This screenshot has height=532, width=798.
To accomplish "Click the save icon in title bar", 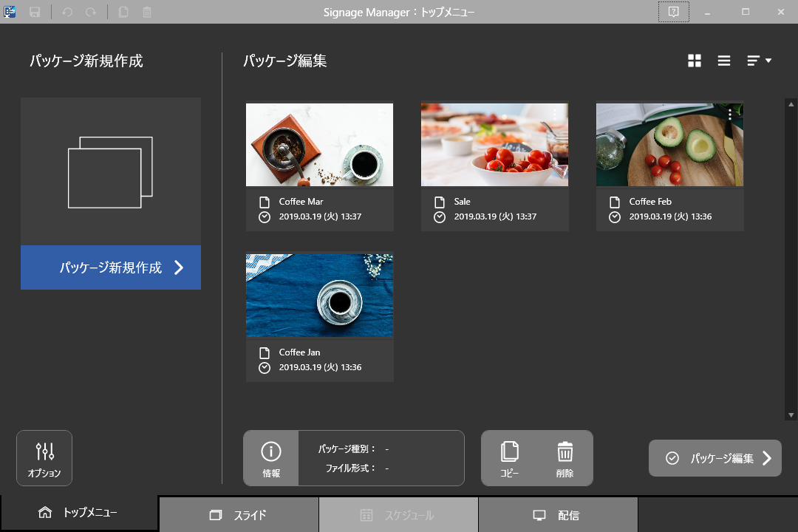I will tap(35, 12).
